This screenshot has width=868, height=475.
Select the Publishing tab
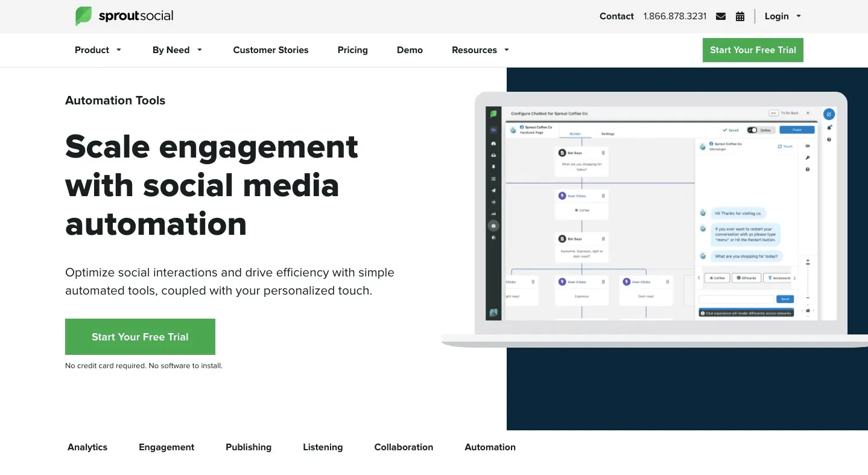click(249, 447)
